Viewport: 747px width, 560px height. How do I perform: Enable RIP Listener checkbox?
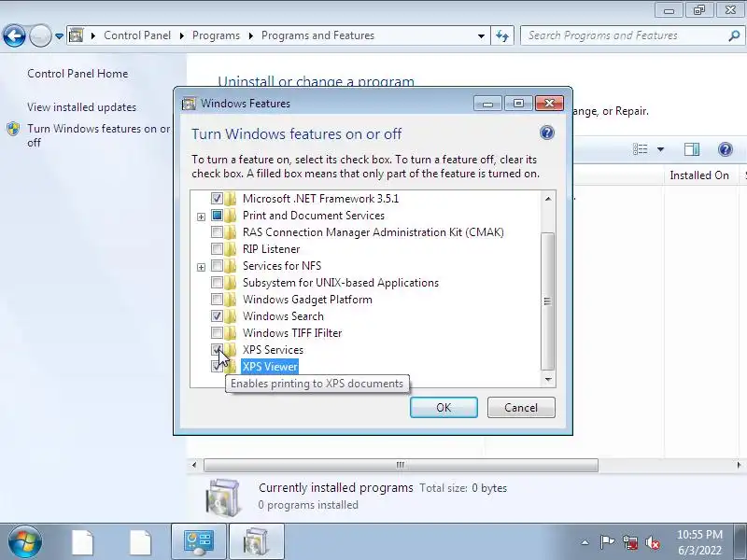coord(217,248)
